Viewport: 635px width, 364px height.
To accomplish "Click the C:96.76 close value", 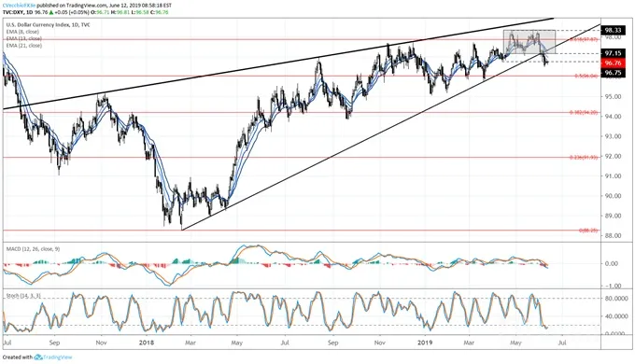I will [159, 12].
